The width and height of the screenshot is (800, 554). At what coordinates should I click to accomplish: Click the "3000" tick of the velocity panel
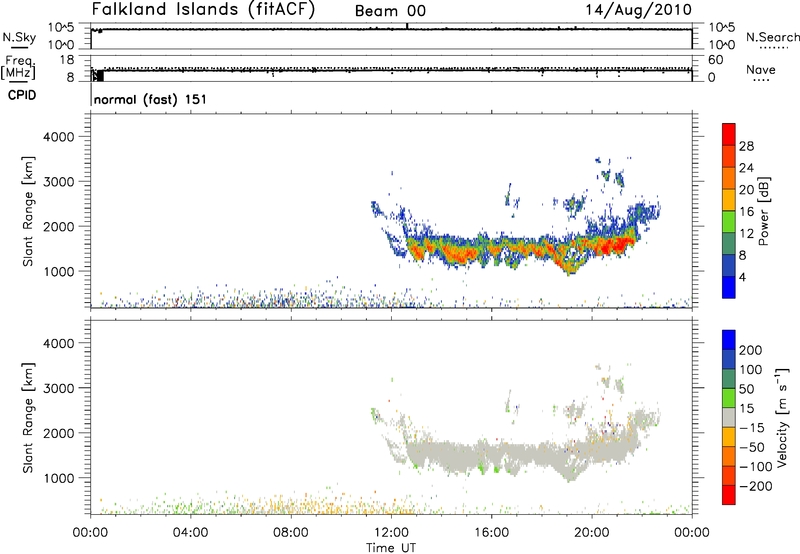pos(58,388)
